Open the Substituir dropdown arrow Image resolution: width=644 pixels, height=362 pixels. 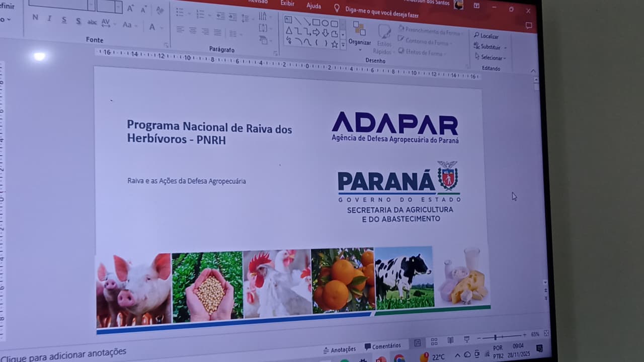point(505,48)
